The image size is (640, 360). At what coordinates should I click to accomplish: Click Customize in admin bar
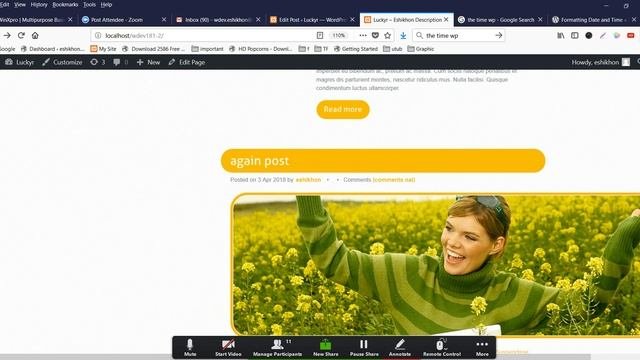(x=62, y=62)
